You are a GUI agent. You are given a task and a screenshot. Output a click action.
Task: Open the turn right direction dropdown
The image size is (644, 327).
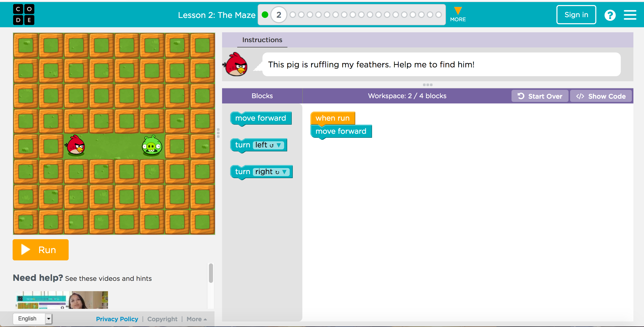(x=271, y=172)
